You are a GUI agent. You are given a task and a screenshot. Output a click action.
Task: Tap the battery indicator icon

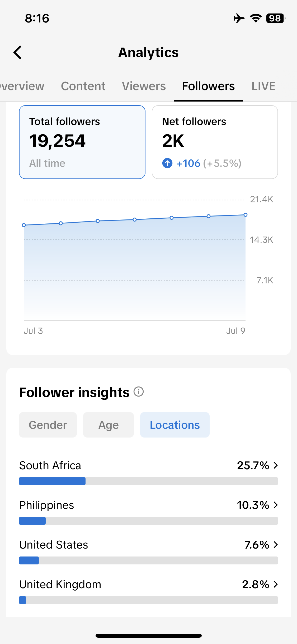tap(276, 18)
